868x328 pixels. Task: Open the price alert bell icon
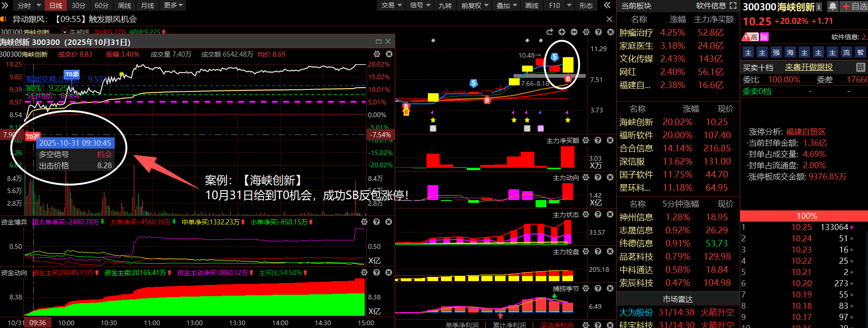[x=832, y=6]
